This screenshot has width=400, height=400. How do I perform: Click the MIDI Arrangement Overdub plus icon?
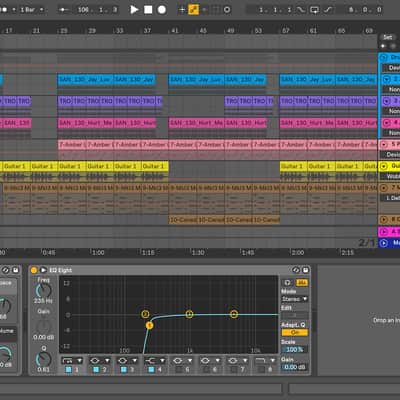(182, 10)
